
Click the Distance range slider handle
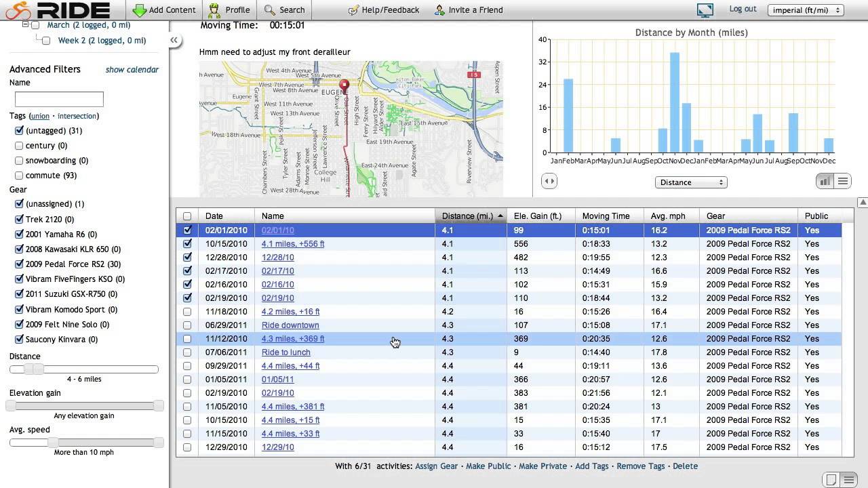coord(33,369)
